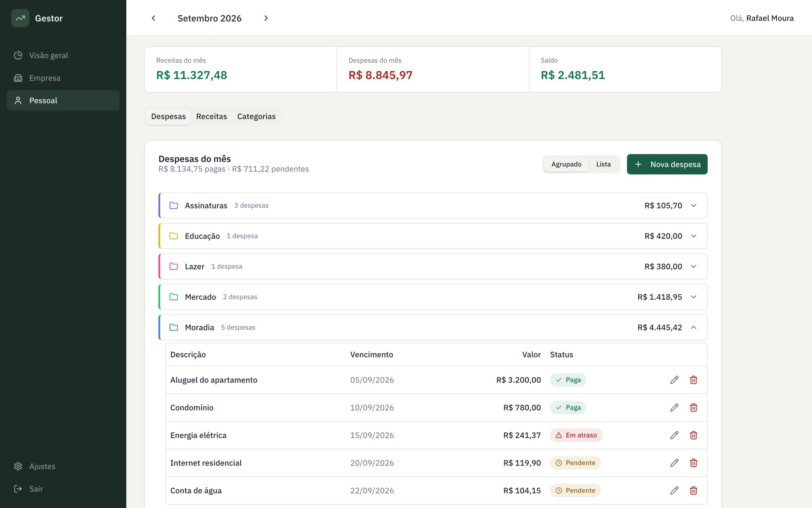
Task: Edit the Internet residencial expense
Action: [x=674, y=463]
